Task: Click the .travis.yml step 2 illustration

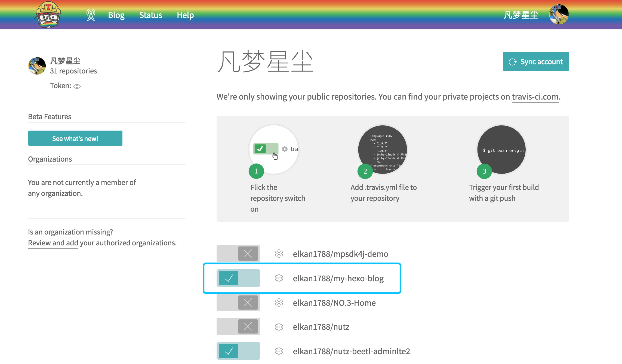Action: pyautogui.click(x=383, y=149)
